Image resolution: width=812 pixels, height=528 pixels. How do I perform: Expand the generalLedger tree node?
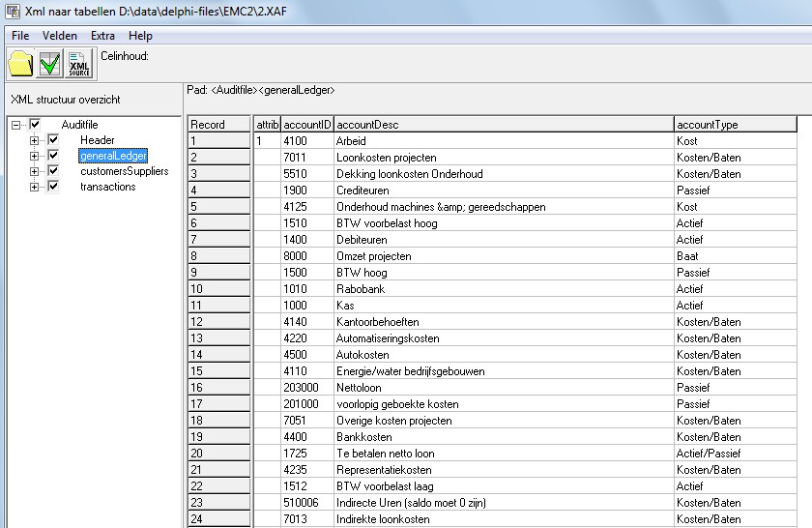click(x=35, y=156)
